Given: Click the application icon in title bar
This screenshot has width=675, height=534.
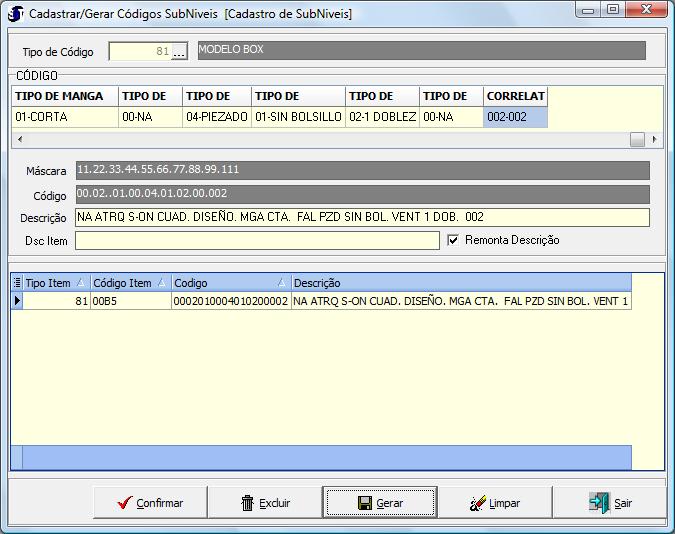Looking at the screenshot, I should (16, 14).
